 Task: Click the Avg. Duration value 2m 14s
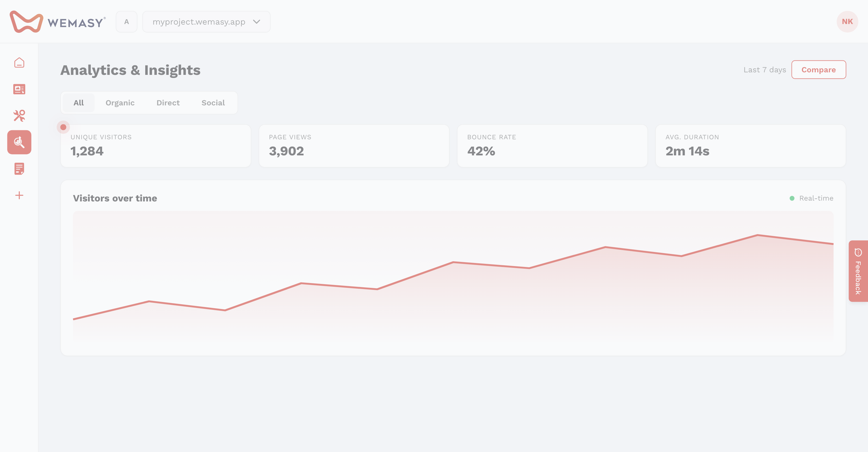pos(687,151)
